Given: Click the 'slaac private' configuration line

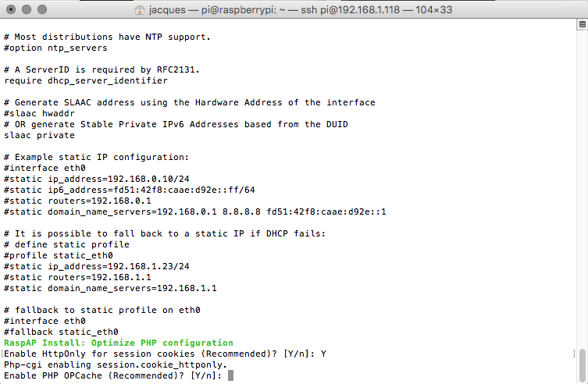Looking at the screenshot, I should [39, 135].
